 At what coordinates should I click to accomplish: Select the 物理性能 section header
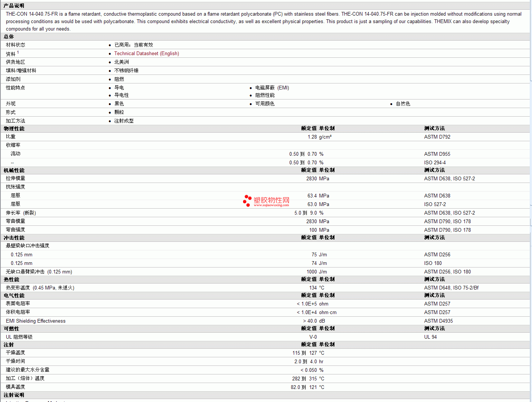click(14, 129)
